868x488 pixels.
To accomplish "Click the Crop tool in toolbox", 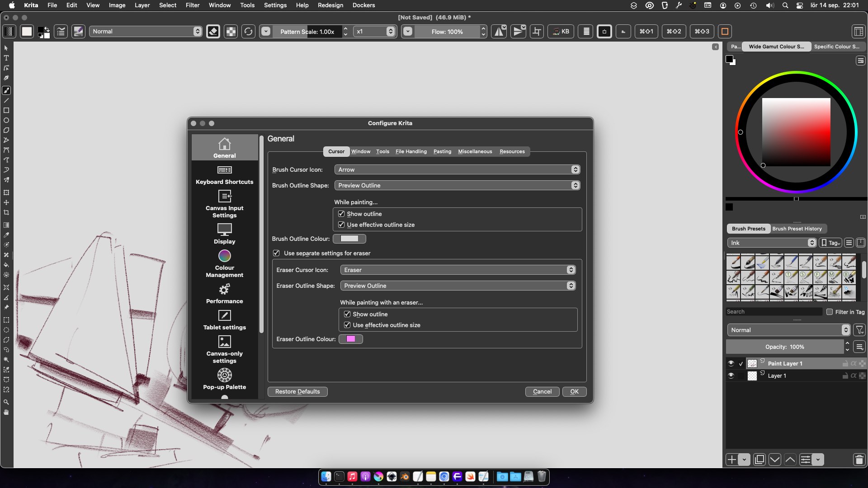I will (6, 212).
